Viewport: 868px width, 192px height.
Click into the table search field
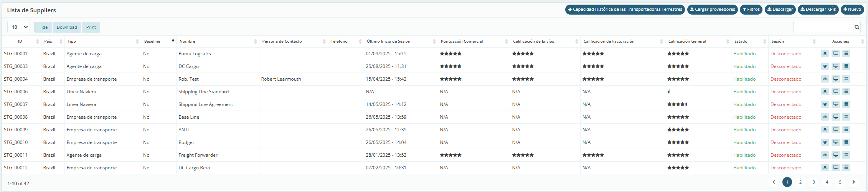point(823,27)
